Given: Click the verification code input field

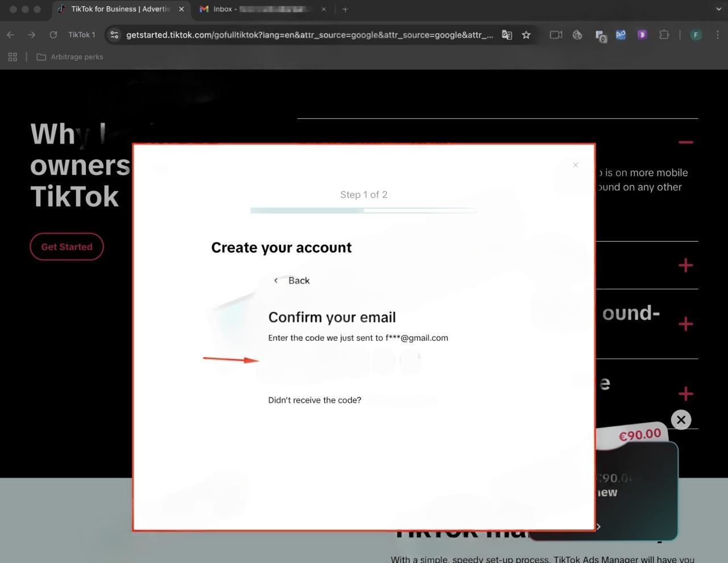Looking at the screenshot, I should pyautogui.click(x=345, y=362).
